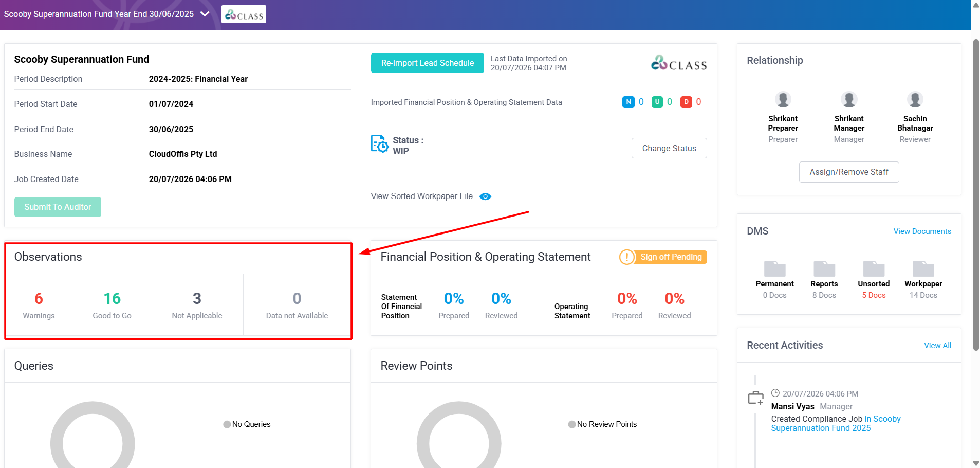Click the Class logo in header bar
980x468 pixels.
coord(244,14)
